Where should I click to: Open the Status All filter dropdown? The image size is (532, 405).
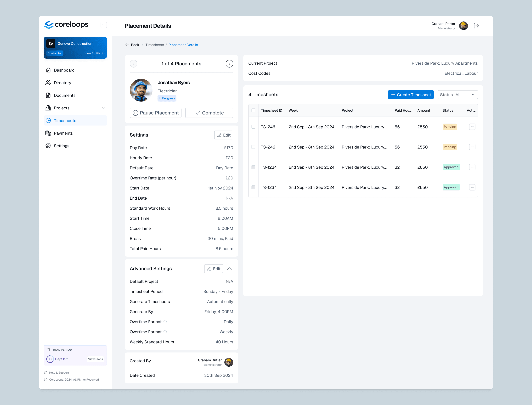click(457, 95)
